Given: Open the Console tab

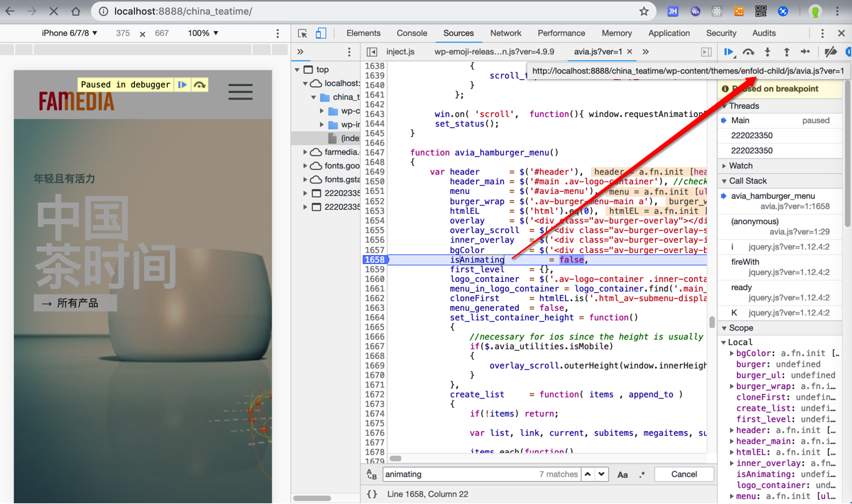Looking at the screenshot, I should tap(412, 33).
